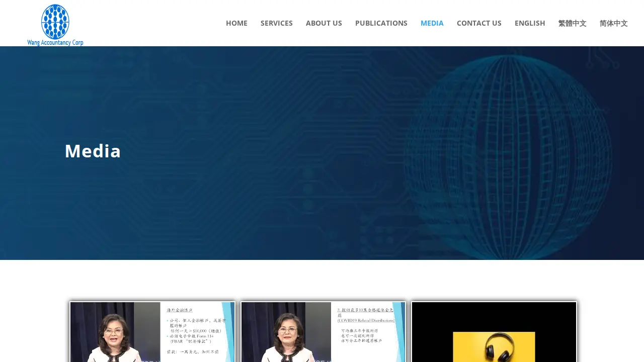The image size is (644, 362).
Task: Switch to Traditional Chinese 繁體中文
Action: click(573, 23)
